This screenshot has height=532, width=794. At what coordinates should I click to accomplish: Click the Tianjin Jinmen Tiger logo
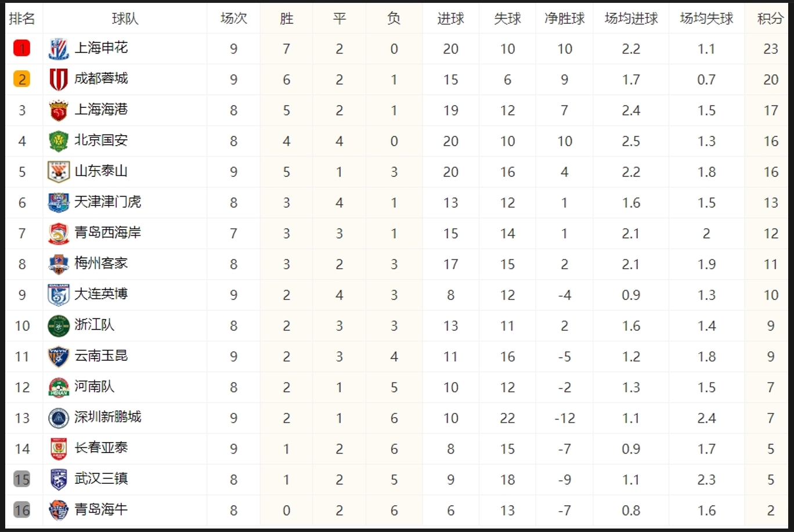59,203
